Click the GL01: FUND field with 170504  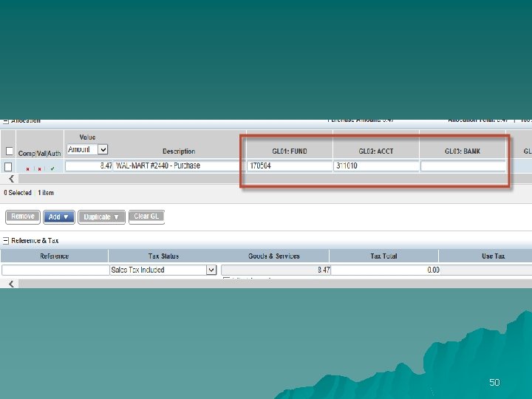290,166
